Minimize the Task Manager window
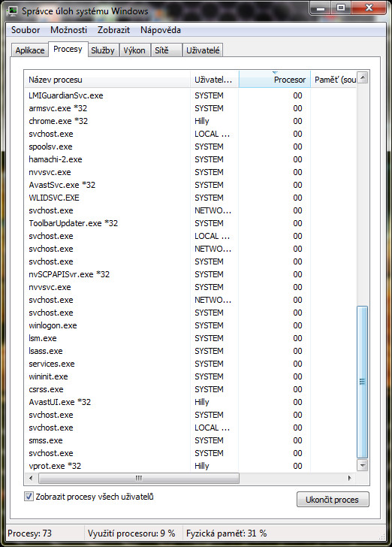392x547 pixels. coord(321,8)
